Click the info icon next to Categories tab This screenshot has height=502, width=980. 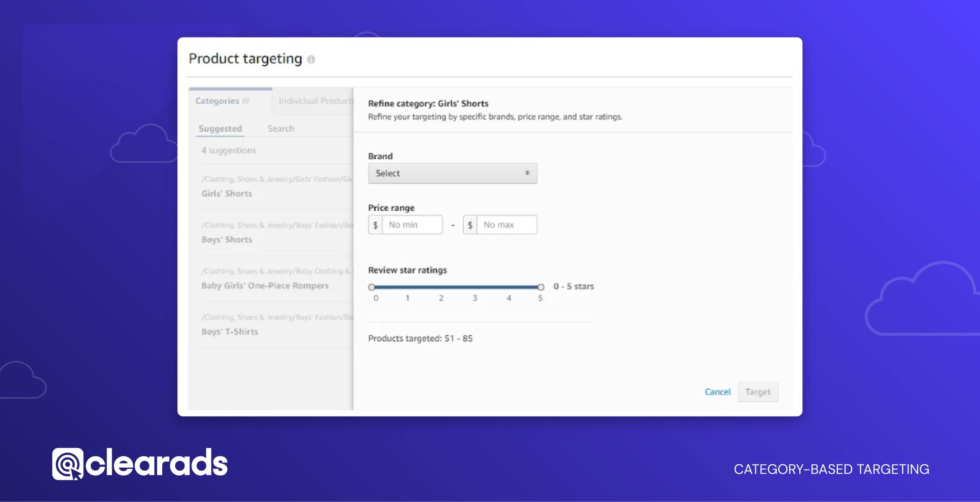pyautogui.click(x=246, y=101)
